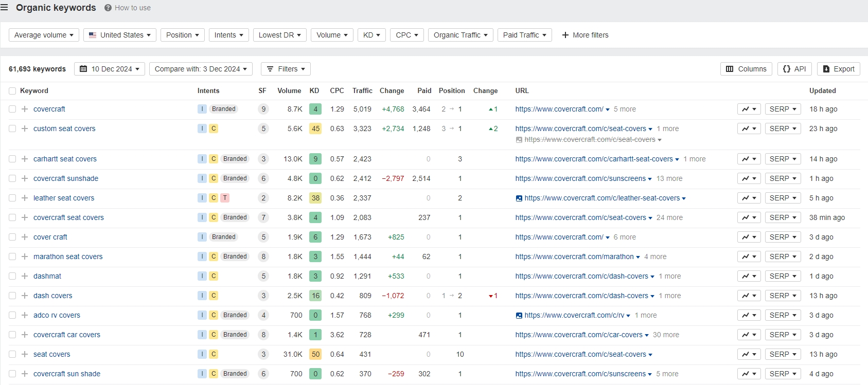
Task: Open trend chart for dash covers row
Action: [x=749, y=296]
